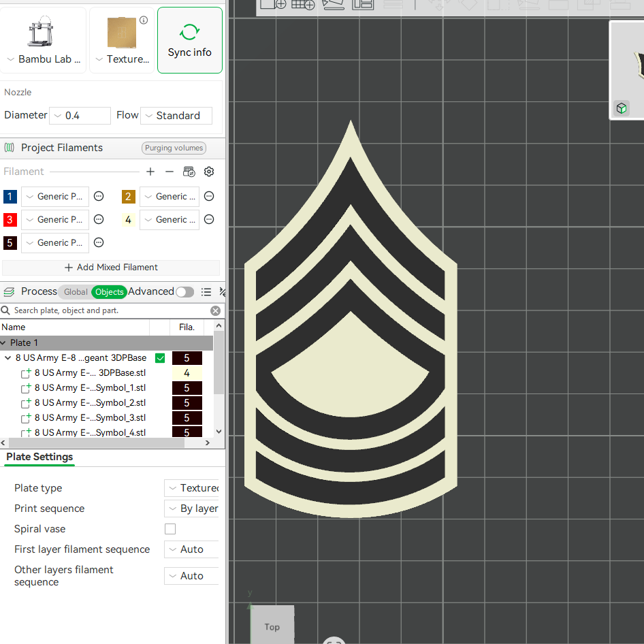Click the search plate, object and part field
The width and height of the screenshot is (644, 644).
(111, 310)
